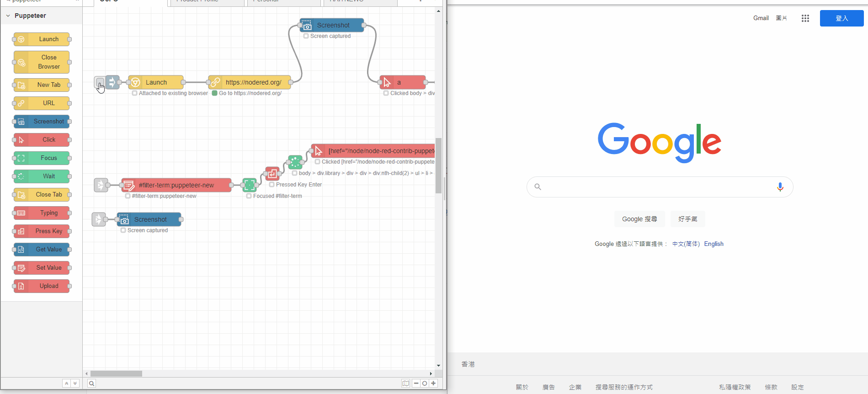Click the Launch node in the flow canvas
Viewport: 868px width, 394px height.
156,82
